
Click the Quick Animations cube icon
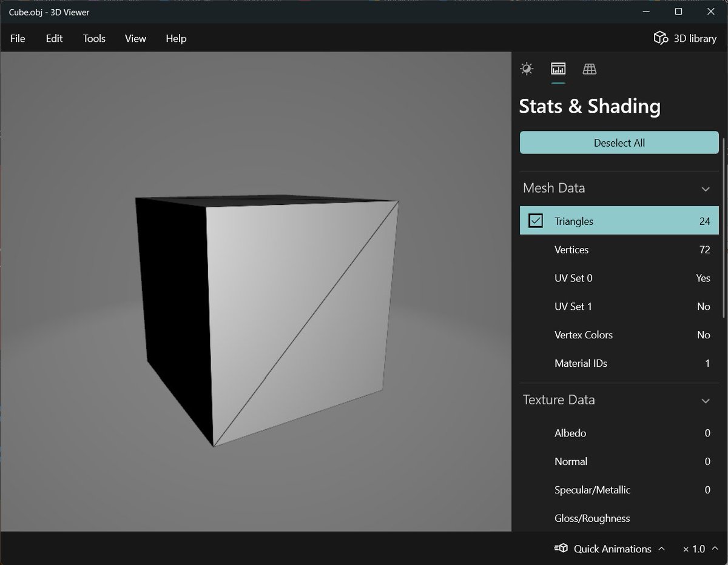point(561,549)
